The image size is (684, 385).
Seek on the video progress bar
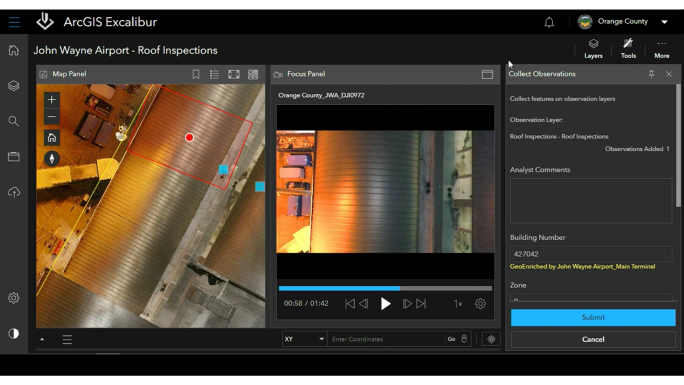pos(385,288)
